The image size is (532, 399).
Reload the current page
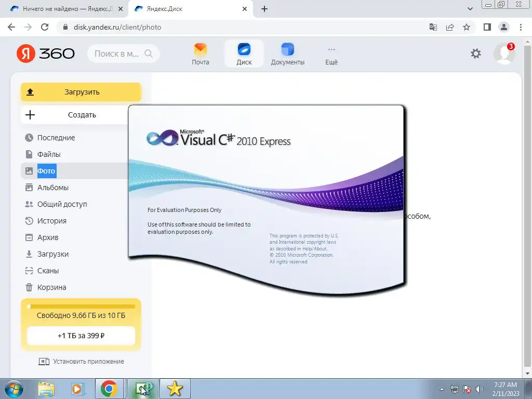(x=45, y=27)
